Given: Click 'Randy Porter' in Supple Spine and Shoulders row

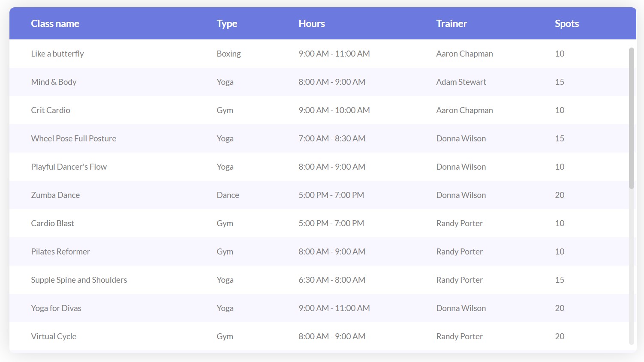Looking at the screenshot, I should (x=459, y=280).
